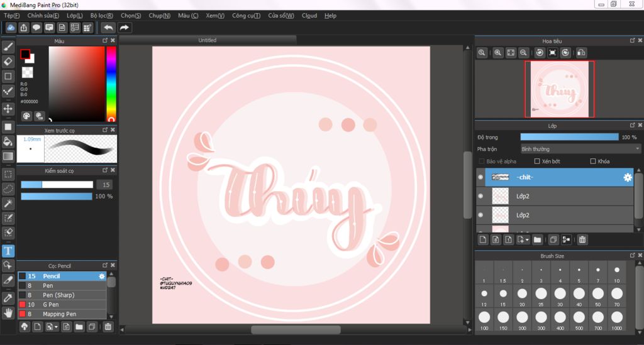Open the color palette icon
The width and height of the screenshot is (644, 345).
26,116
